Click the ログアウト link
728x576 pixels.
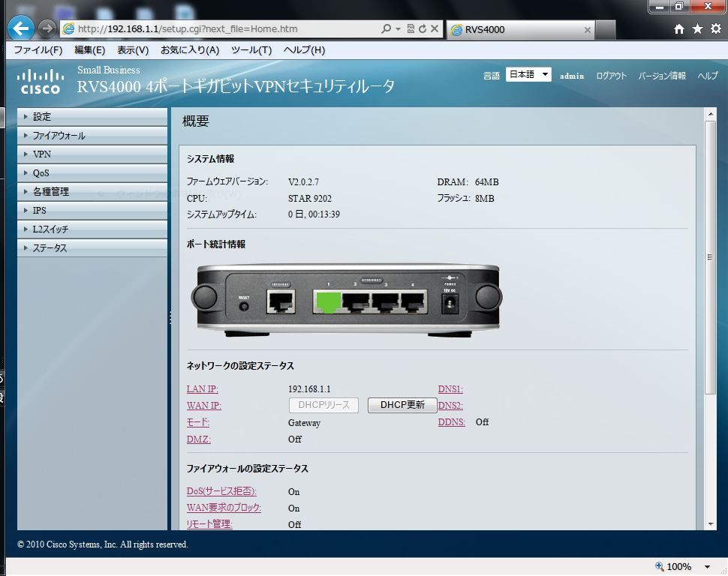pos(611,76)
